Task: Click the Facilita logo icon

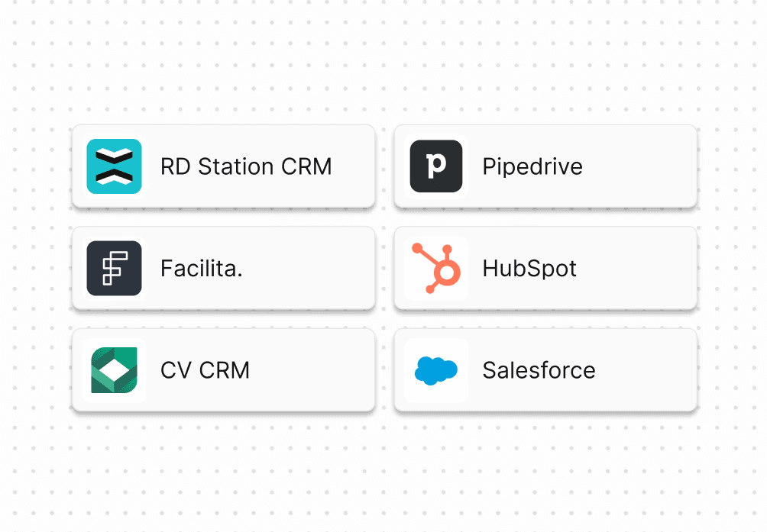Action: tap(114, 268)
